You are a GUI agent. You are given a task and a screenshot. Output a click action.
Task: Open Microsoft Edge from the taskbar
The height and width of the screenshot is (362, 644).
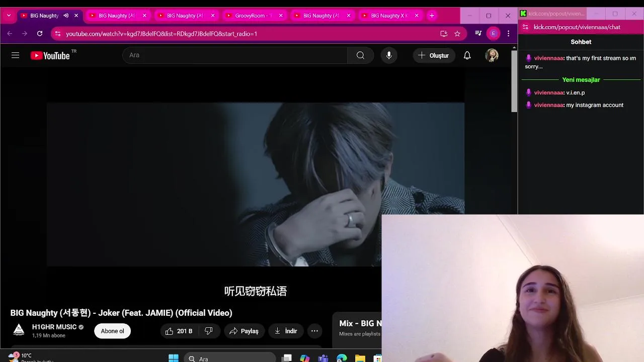pyautogui.click(x=342, y=358)
